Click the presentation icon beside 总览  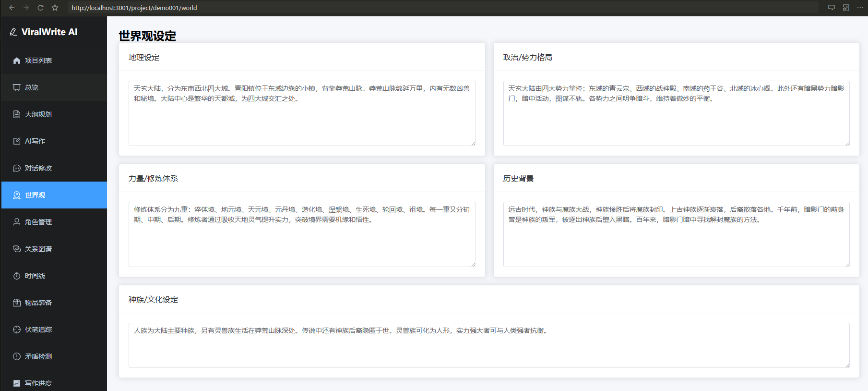coord(17,87)
